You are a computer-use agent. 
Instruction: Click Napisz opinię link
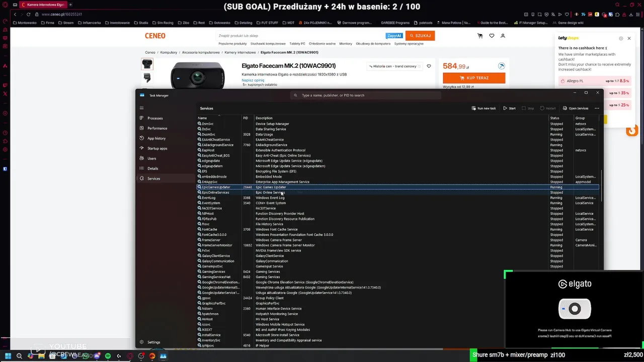253,80
